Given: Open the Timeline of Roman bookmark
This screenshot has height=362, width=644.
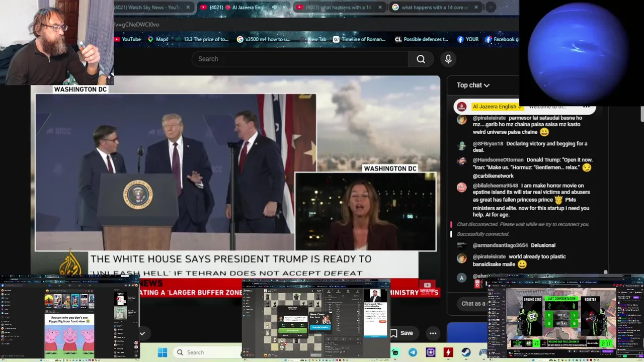Looking at the screenshot, I should (x=359, y=39).
